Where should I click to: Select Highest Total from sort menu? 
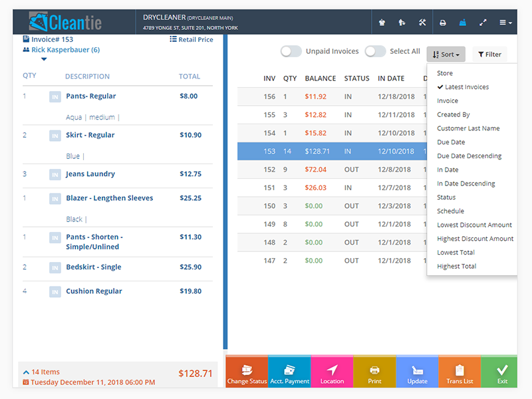point(456,266)
